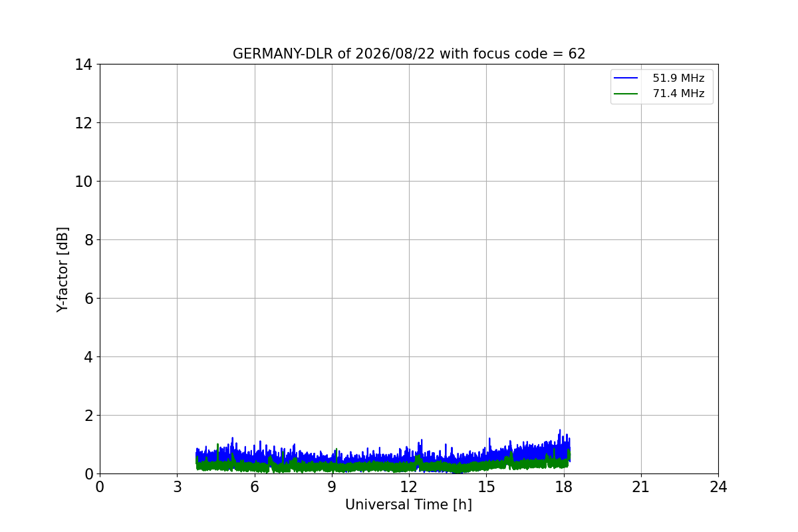
Task: Click y-axis tick label 2
Action: click(88, 416)
